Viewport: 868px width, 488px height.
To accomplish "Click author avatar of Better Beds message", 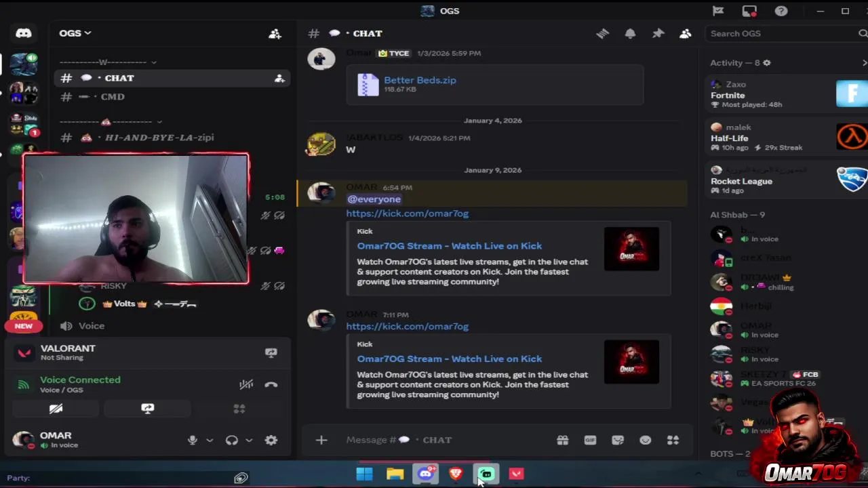I will (321, 59).
